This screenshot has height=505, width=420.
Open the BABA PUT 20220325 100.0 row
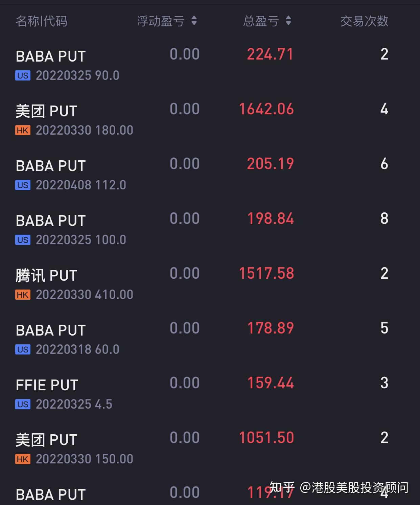point(210,229)
